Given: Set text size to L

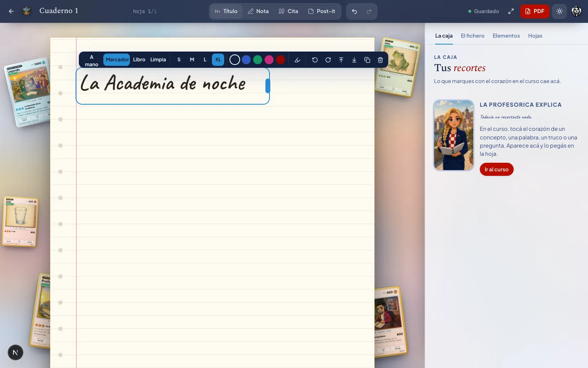Looking at the screenshot, I should click(x=205, y=60).
